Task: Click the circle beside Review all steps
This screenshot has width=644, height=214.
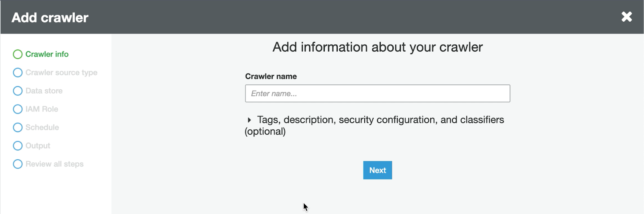Action: point(18,164)
